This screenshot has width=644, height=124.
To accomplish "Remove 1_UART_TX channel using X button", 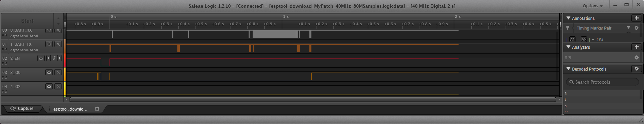I will (58, 44).
